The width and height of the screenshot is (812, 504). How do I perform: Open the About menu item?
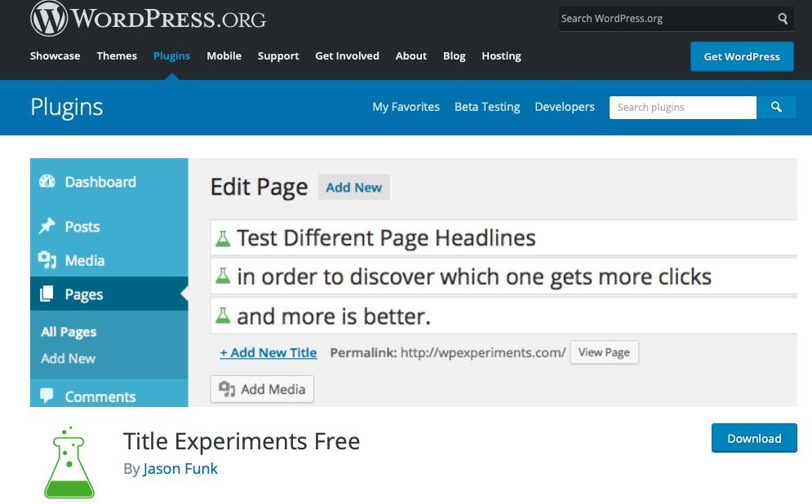coord(411,56)
